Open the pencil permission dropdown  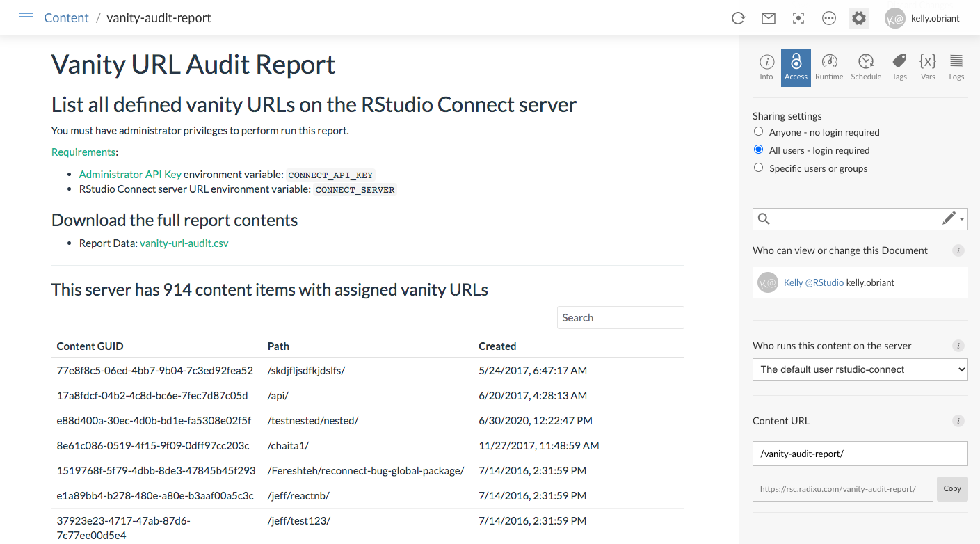tap(954, 218)
